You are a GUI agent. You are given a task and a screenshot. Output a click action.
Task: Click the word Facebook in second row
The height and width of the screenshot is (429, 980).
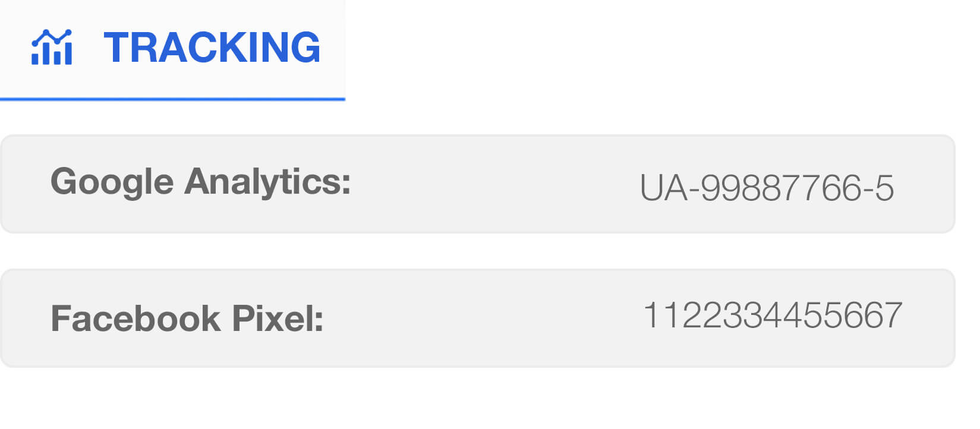(x=136, y=318)
